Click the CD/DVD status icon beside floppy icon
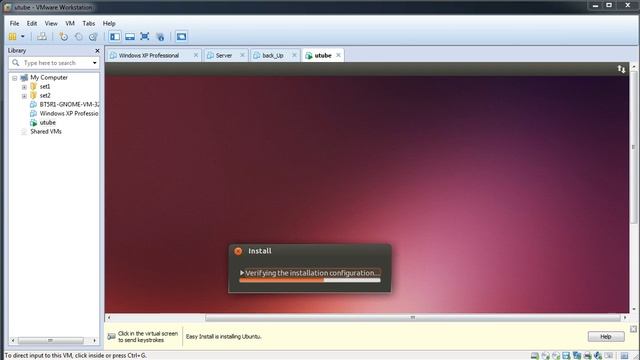This screenshot has height=360, width=640. pyautogui.click(x=556, y=356)
